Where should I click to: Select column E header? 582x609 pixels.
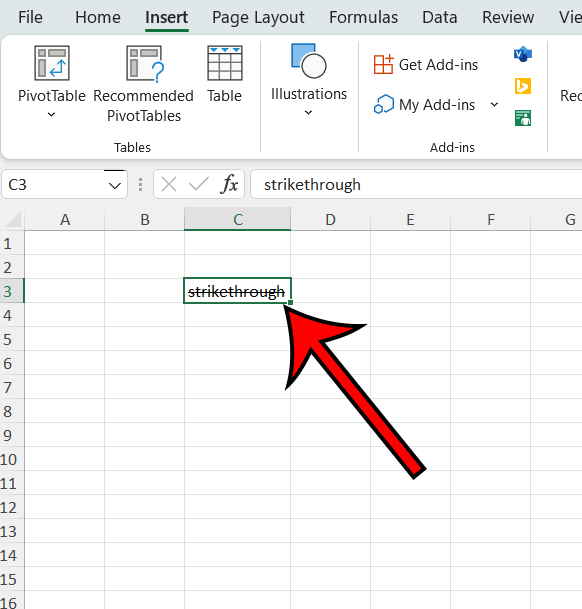[x=411, y=220]
